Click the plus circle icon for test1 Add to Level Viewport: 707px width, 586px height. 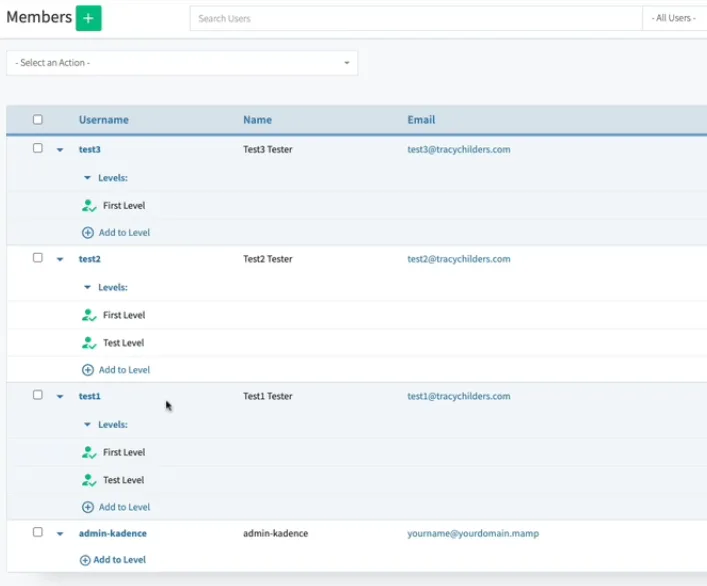click(x=87, y=507)
